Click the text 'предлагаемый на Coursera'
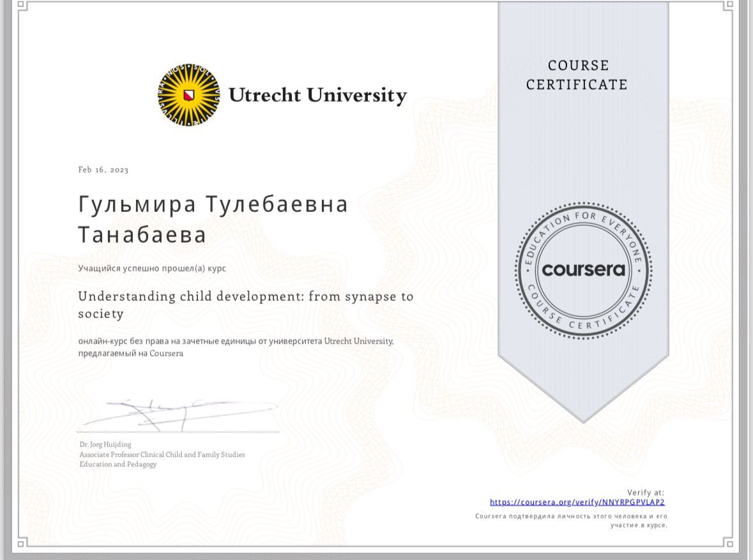The height and width of the screenshot is (560, 753). 131,354
